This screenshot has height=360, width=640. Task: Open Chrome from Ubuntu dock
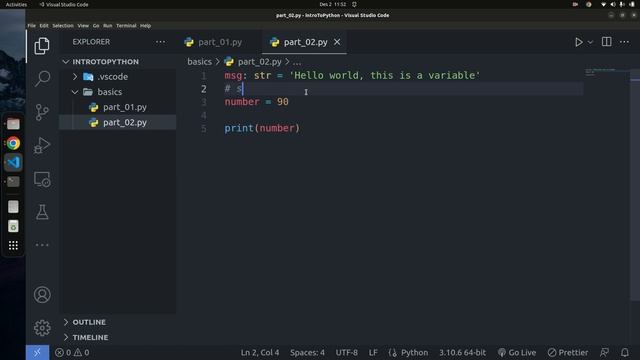[13, 143]
